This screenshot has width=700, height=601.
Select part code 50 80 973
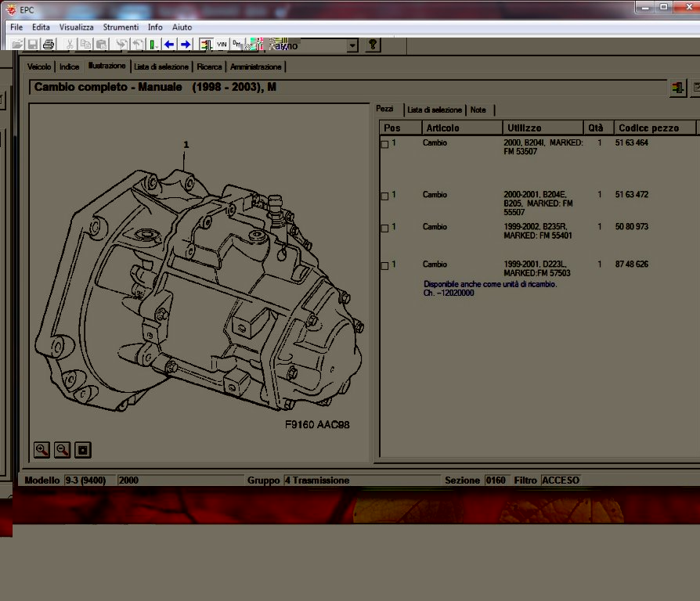pyautogui.click(x=632, y=227)
